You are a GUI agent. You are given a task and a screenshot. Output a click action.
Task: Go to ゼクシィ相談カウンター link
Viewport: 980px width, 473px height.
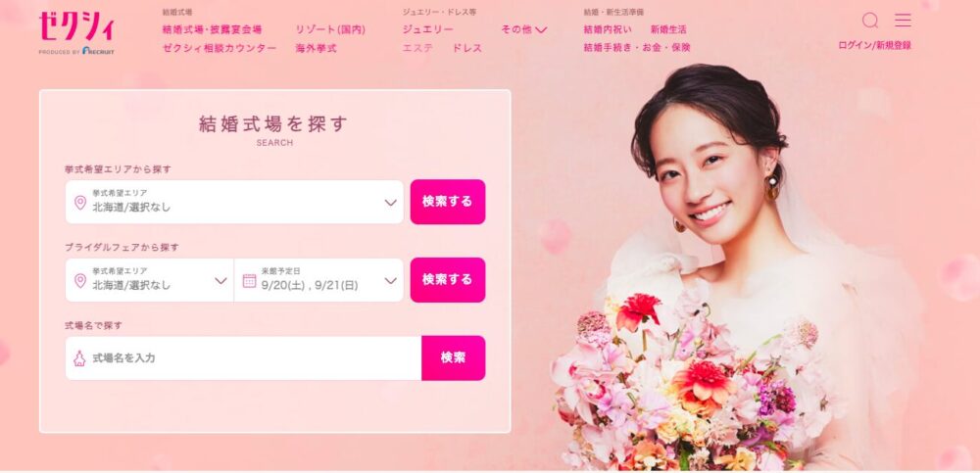click(x=220, y=48)
